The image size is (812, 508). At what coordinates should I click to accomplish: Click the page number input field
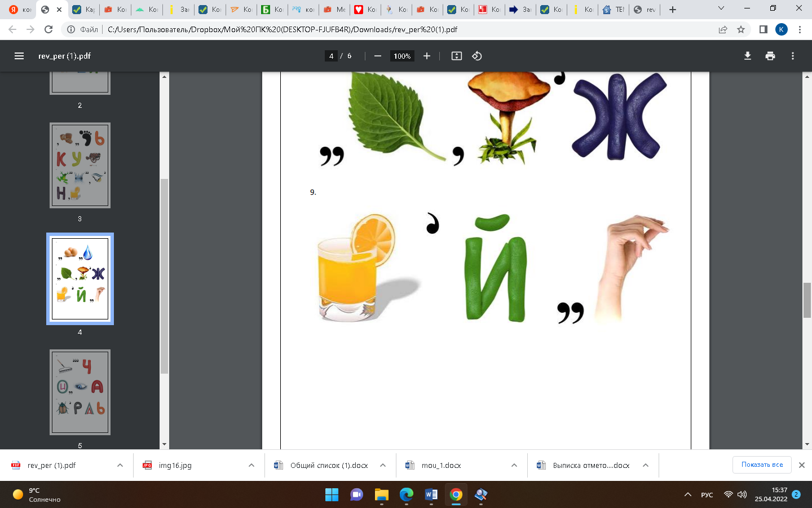(332, 56)
